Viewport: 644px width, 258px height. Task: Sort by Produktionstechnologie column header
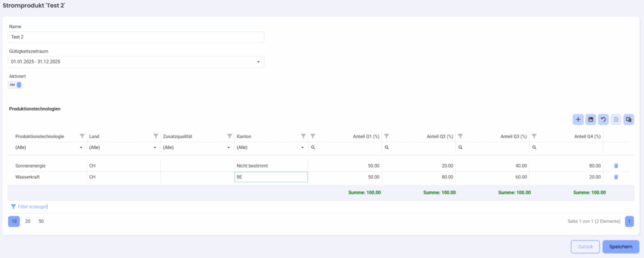click(x=40, y=136)
